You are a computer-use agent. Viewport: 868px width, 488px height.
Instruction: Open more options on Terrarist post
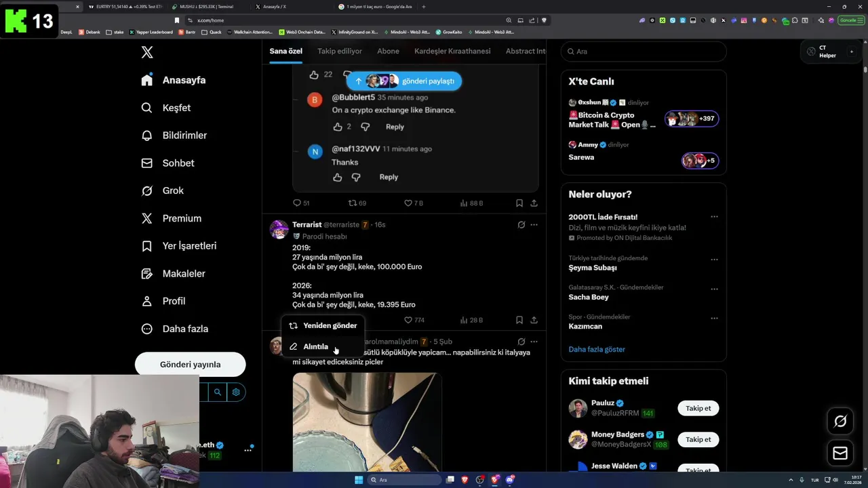pyautogui.click(x=534, y=224)
